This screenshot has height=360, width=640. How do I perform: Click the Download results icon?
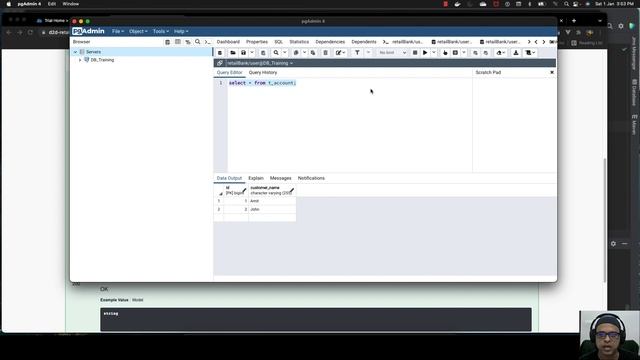tap(516, 53)
